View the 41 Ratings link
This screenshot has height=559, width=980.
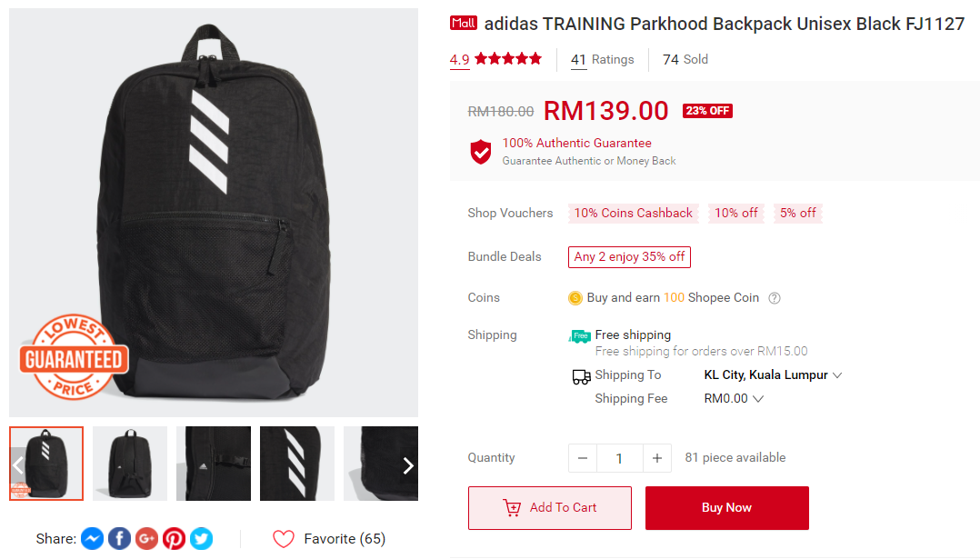[x=602, y=59]
